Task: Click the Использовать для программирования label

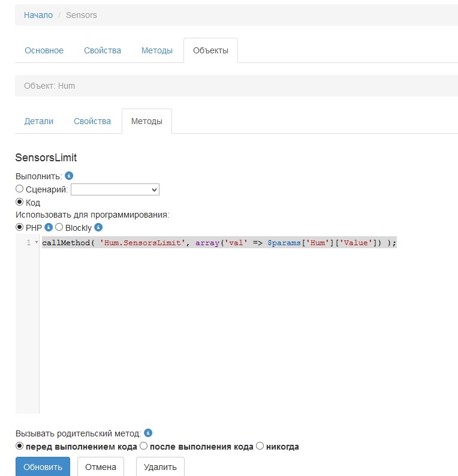Action: click(x=92, y=215)
